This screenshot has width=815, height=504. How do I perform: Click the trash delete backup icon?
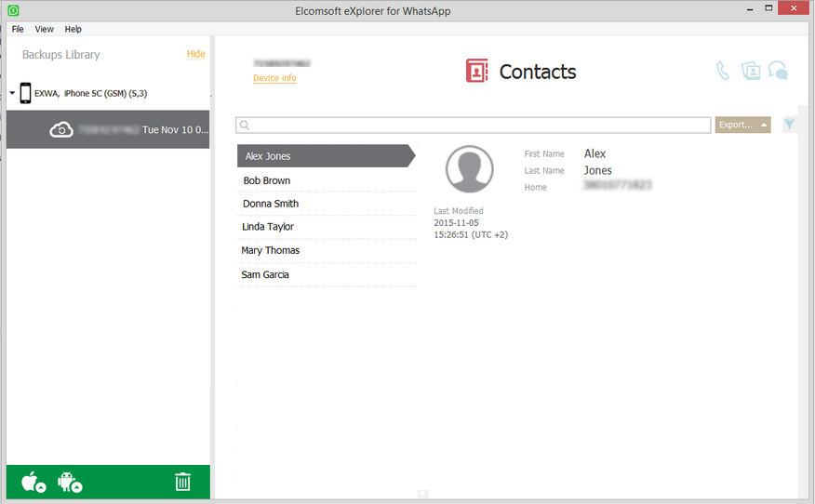pos(182,482)
